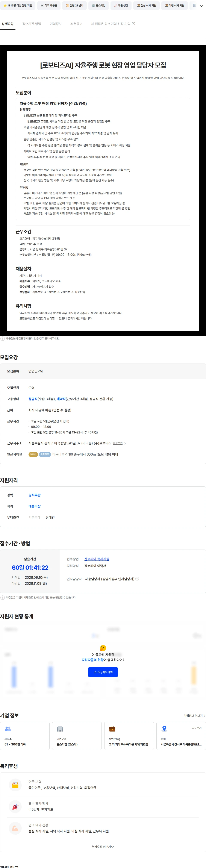Open the 상세요강 tab
Image resolution: width=206 pixels, height=868 pixels.
click(x=8, y=24)
